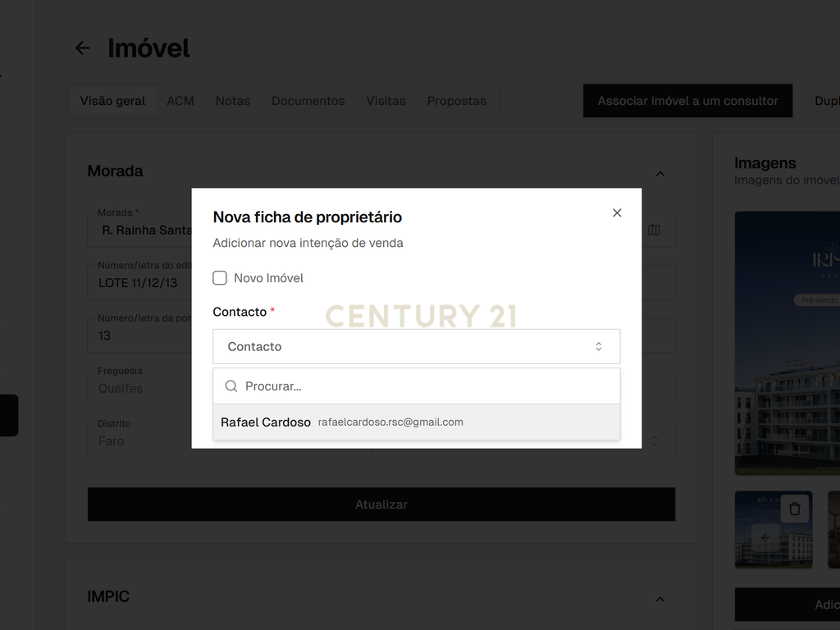
Task: Open the Notas tab
Action: (x=232, y=101)
